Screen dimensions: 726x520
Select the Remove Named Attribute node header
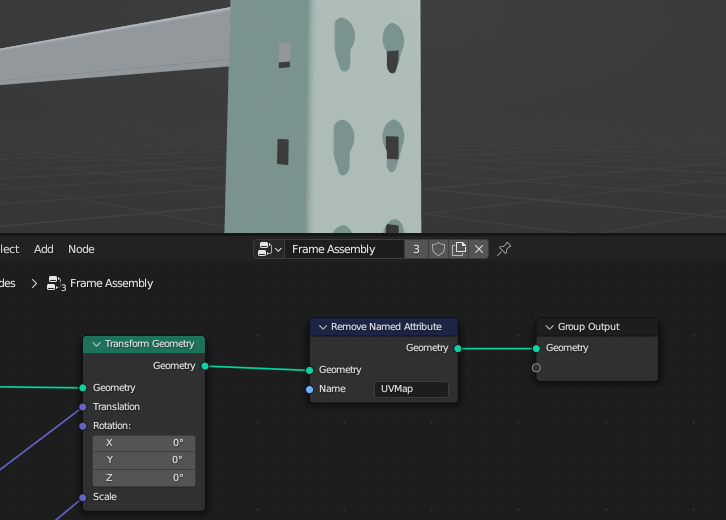384,327
